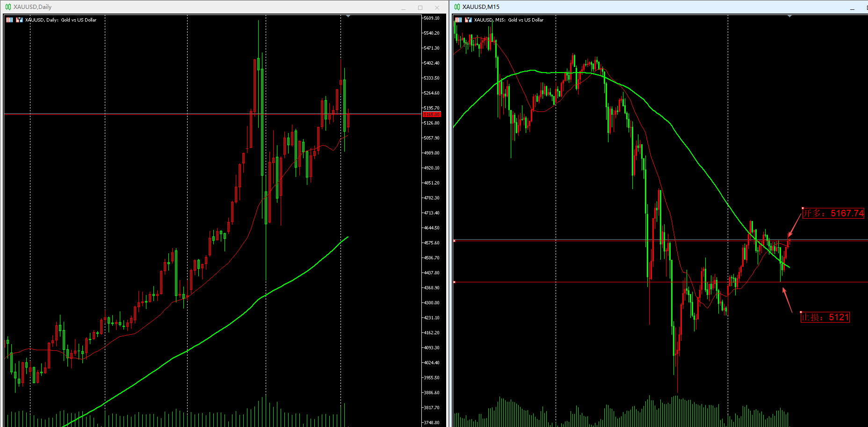Click the red 5185.00 price tag on Daily scale
Viewport: 868px width, 427px height.
[432, 114]
